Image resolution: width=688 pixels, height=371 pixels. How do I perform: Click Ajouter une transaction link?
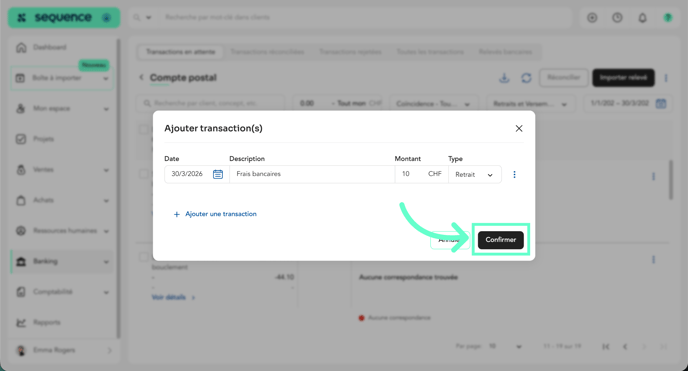point(215,214)
